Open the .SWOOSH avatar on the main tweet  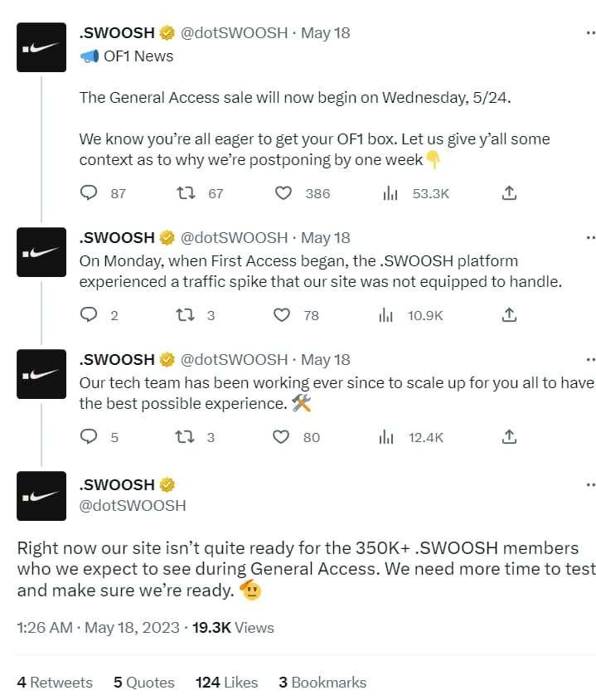(41, 496)
